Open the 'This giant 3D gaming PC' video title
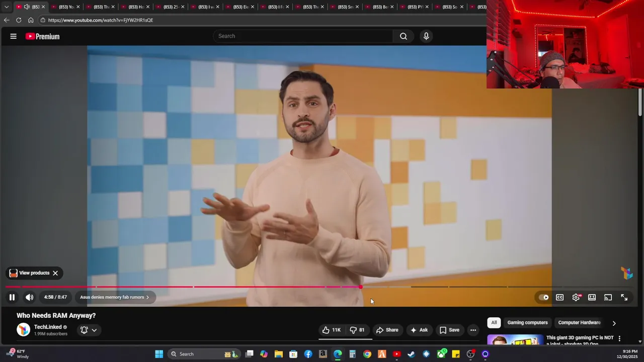The image size is (644, 362). 580,340
